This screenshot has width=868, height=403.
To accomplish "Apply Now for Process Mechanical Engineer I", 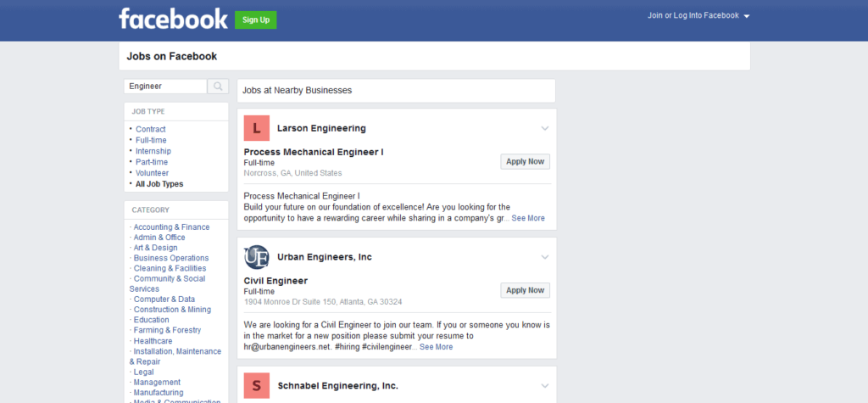I will (525, 161).
